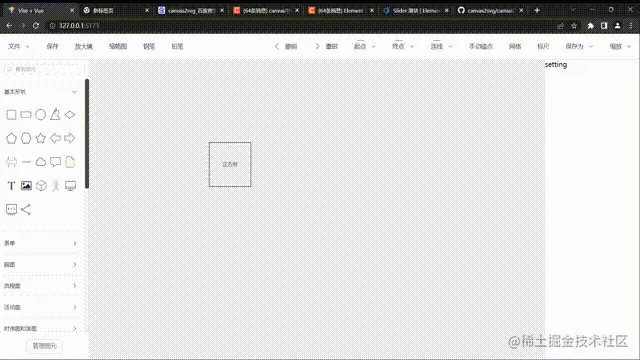The height and width of the screenshot is (360, 640).
Task: Open the 终点 end-point dropdown
Action: 402,46
